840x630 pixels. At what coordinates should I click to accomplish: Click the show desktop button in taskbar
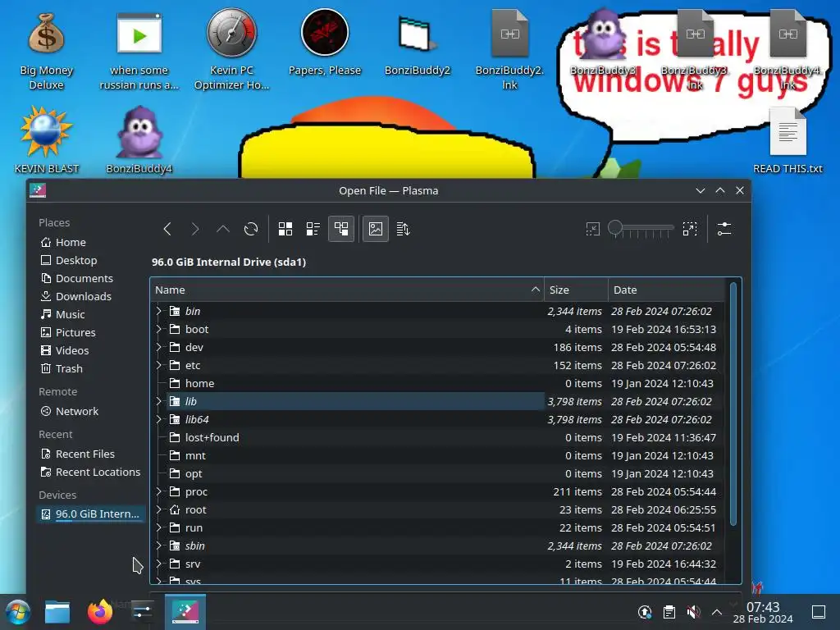(819, 612)
